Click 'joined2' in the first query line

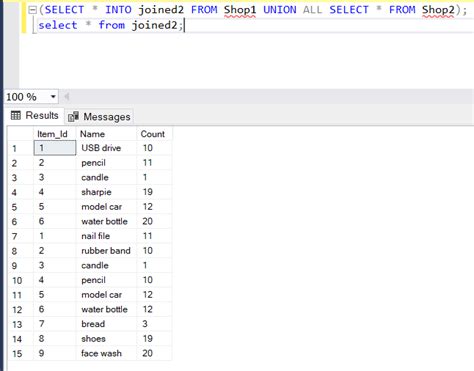click(161, 10)
